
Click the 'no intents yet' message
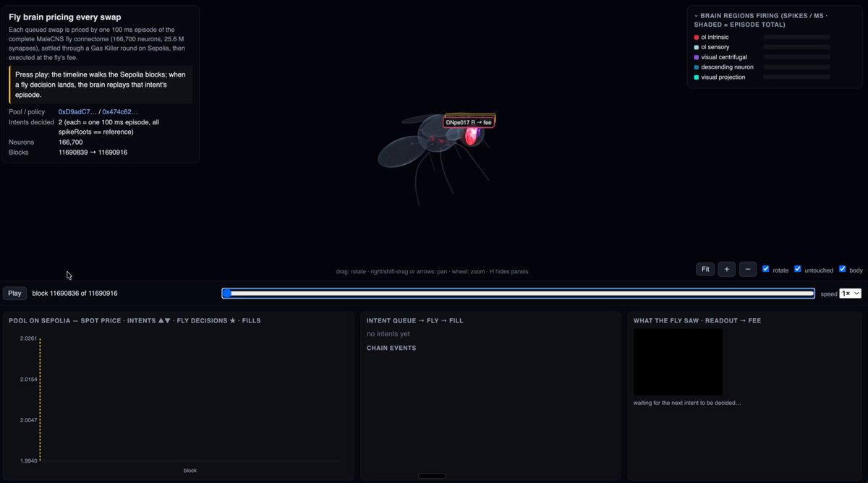point(388,334)
